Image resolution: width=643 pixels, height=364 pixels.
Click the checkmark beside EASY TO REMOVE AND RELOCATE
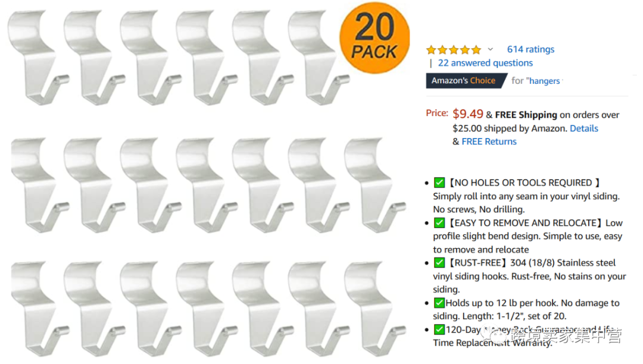coord(439,223)
